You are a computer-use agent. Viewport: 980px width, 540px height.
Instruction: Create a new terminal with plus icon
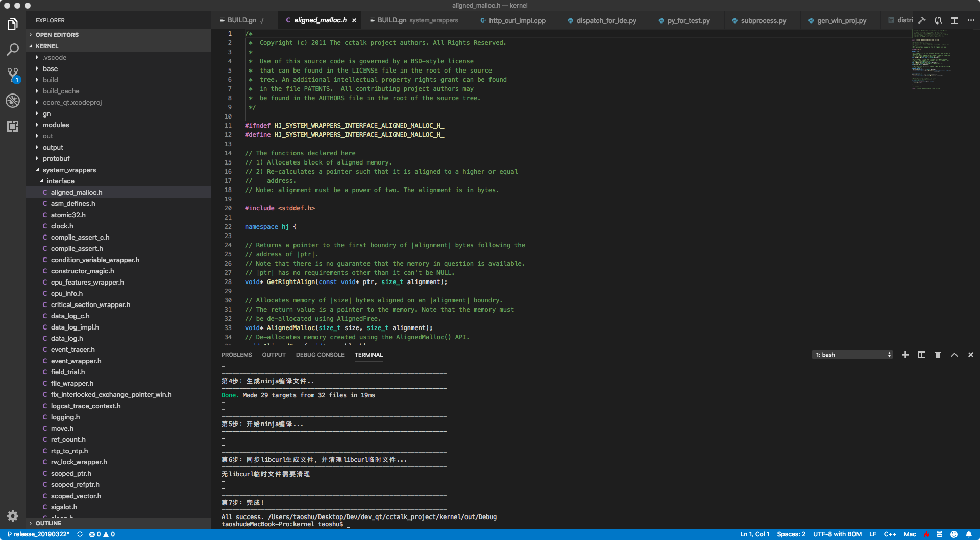(x=905, y=355)
